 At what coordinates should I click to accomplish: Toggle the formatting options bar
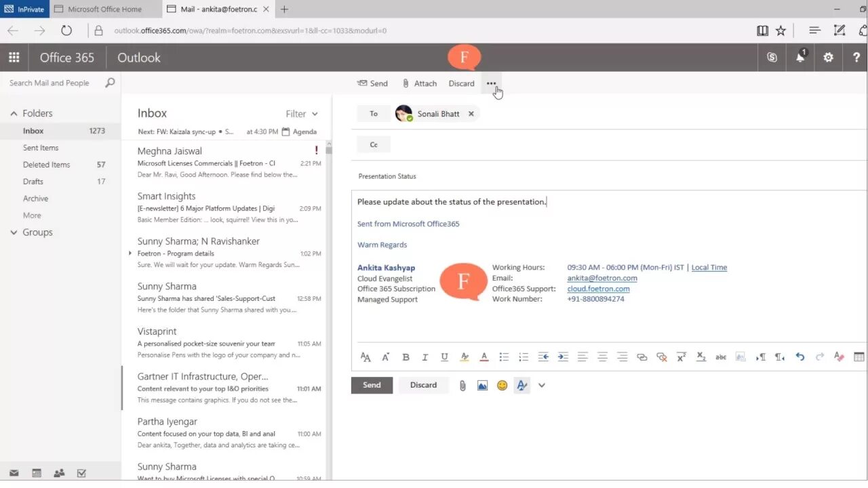[521, 385]
